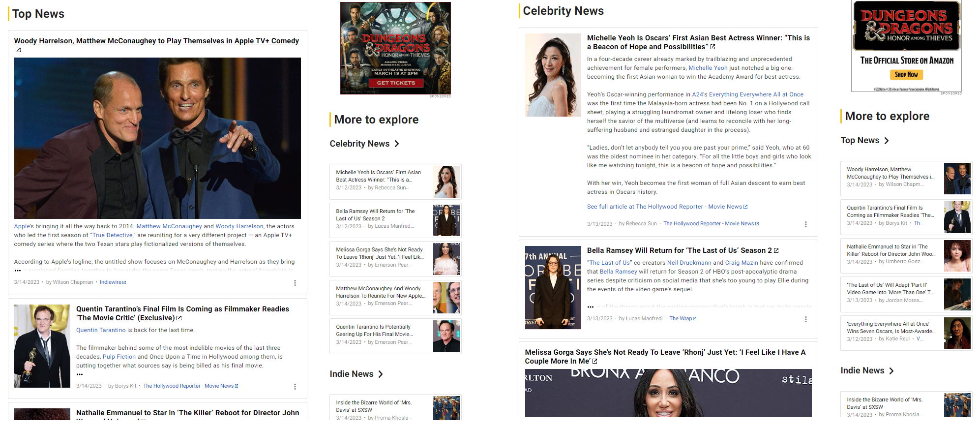Screen dimensions: 980x429
Task: Click external link icon after Michelle Yeoh headline
Action: (x=713, y=47)
